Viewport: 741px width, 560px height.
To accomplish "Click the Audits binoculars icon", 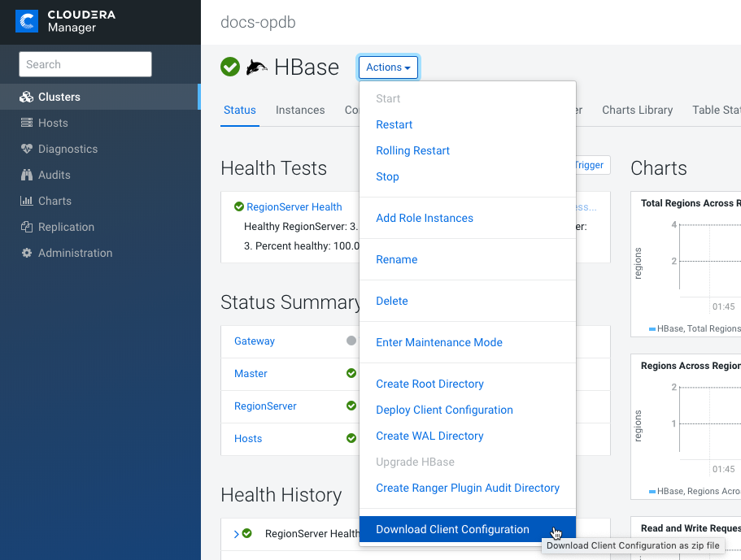I will (x=26, y=175).
